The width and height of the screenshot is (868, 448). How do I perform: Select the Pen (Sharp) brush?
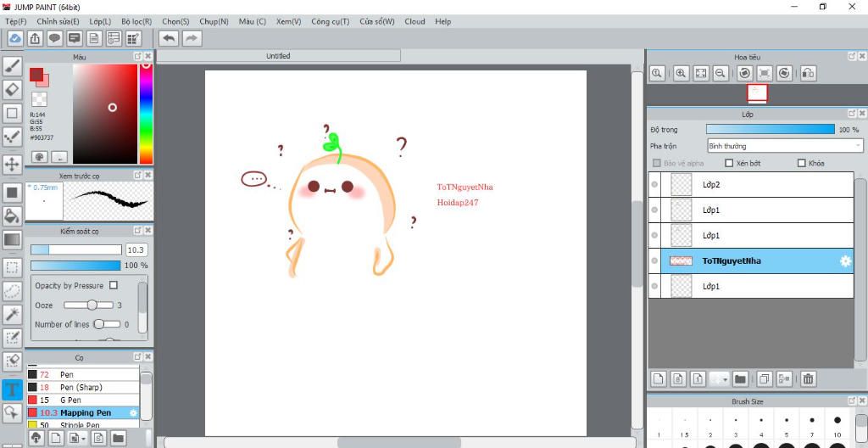[x=83, y=387]
